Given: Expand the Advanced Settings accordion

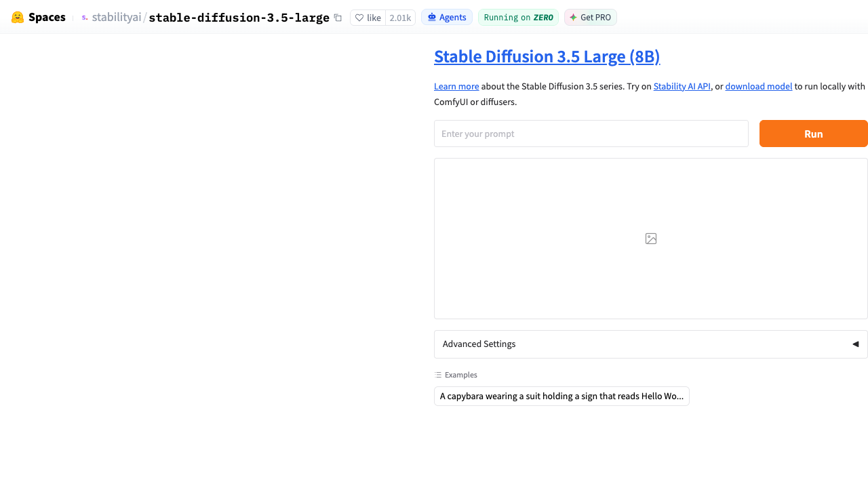Looking at the screenshot, I should tap(651, 344).
